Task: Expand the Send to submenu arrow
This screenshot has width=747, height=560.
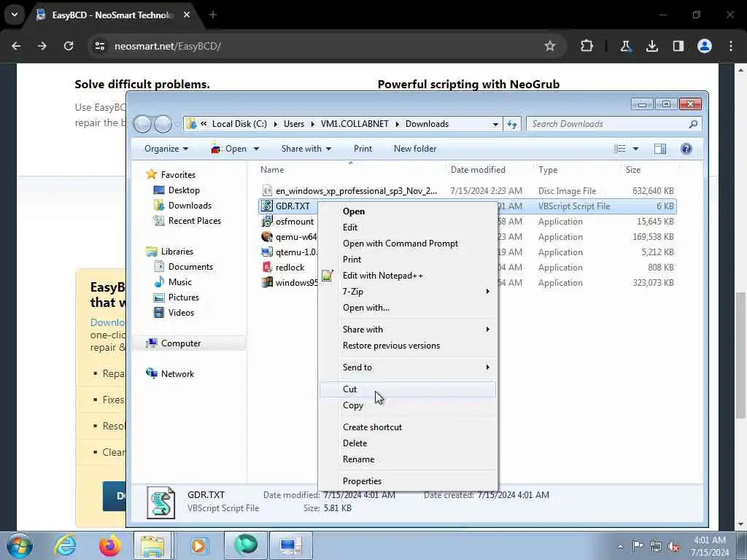Action: click(487, 367)
